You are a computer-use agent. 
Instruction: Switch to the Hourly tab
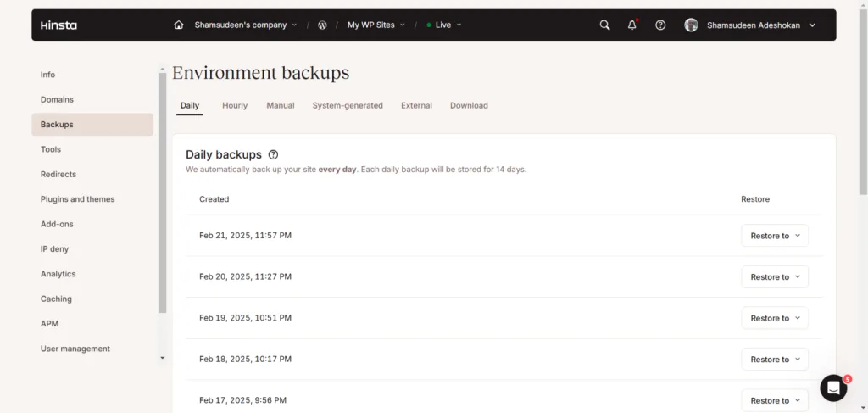pyautogui.click(x=235, y=105)
